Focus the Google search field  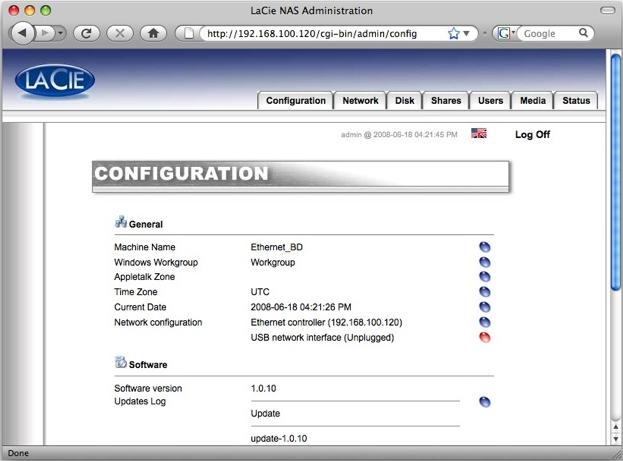pos(550,33)
